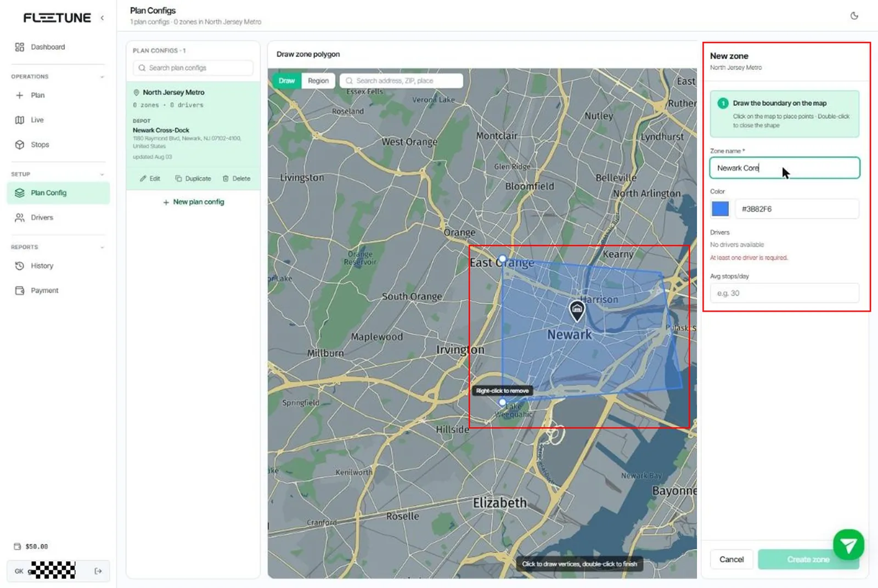Click the Zone name field containing Newark Core
The height and width of the screenshot is (588, 878).
[785, 168]
